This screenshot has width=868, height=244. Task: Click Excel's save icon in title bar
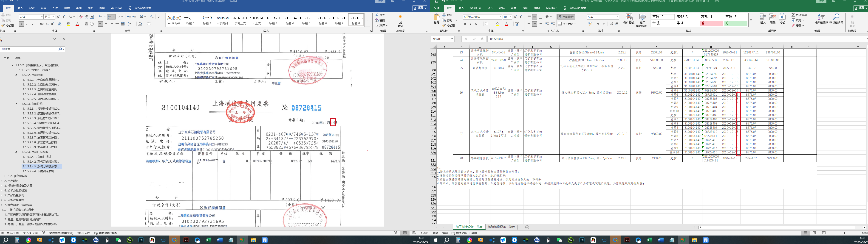[x=437, y=1]
